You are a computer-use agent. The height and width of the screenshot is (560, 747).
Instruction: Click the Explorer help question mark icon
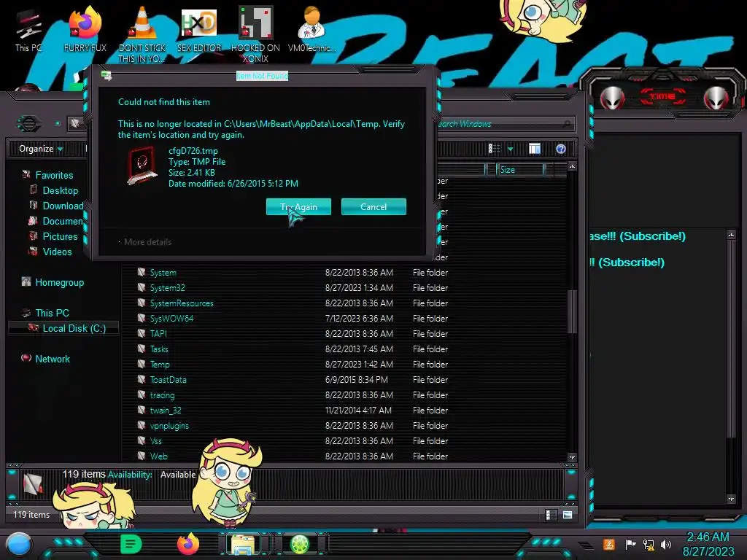click(561, 149)
